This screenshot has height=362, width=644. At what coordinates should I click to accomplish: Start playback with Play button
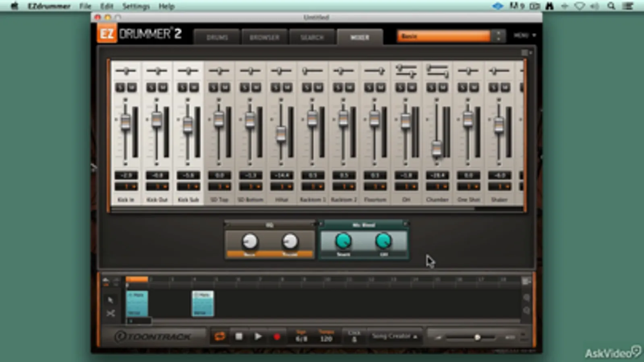tap(258, 336)
